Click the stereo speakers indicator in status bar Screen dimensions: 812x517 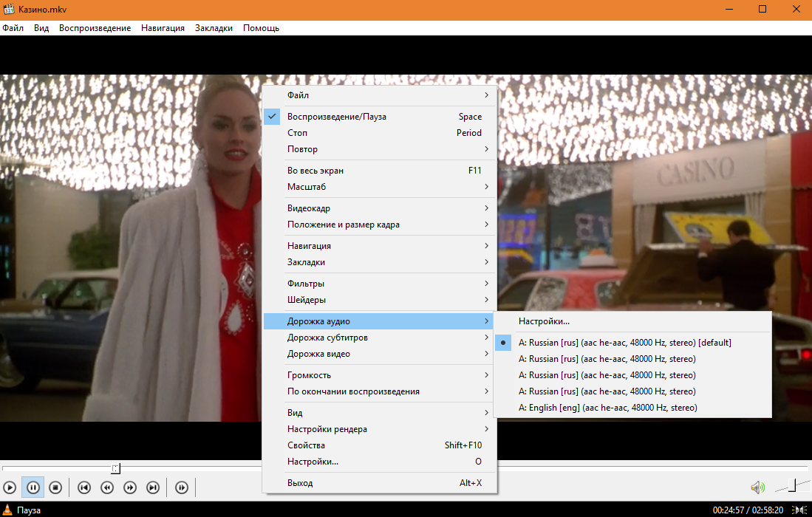[800, 510]
